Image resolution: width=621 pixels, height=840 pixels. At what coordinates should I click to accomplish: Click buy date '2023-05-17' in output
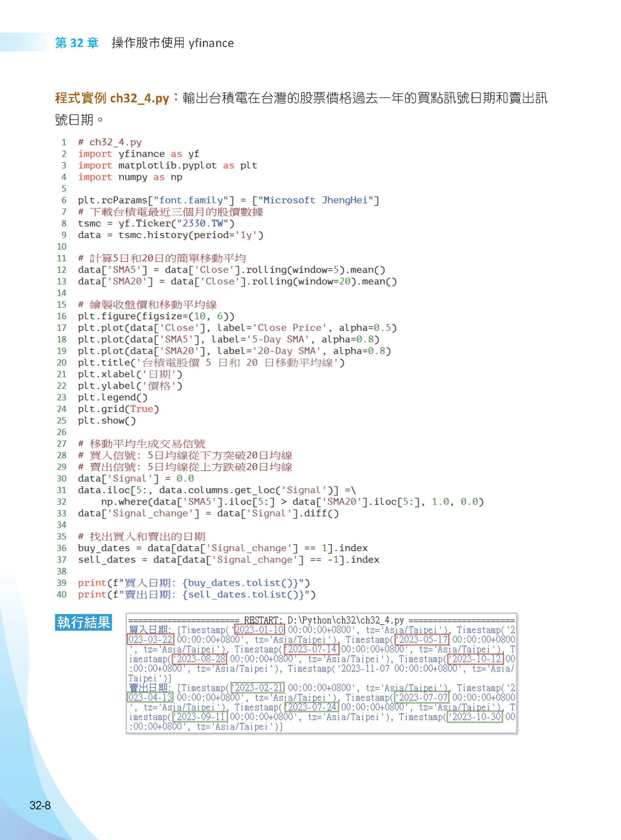point(422,639)
